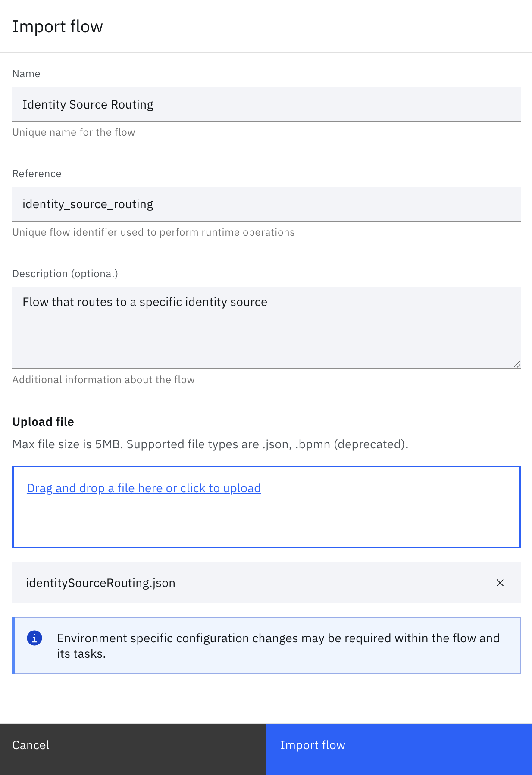Click the blue info notification icon
This screenshot has width=532, height=775.
click(x=34, y=638)
